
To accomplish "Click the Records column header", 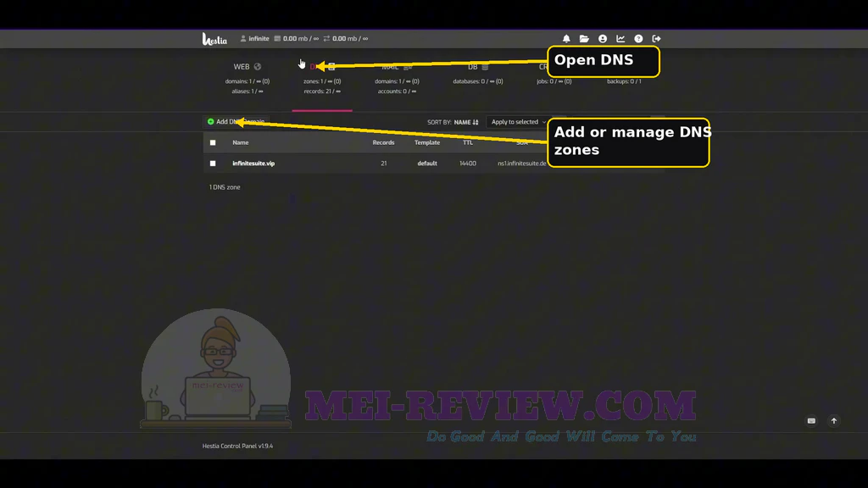I will (384, 142).
